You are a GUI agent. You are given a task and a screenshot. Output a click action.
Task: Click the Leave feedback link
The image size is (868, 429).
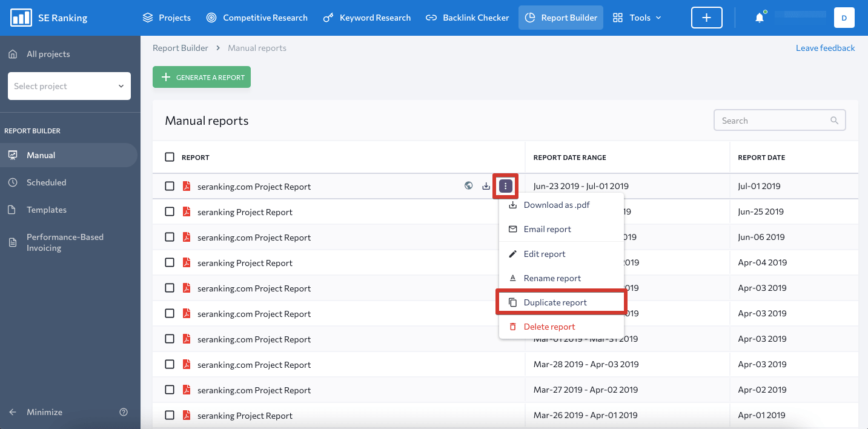pos(825,48)
